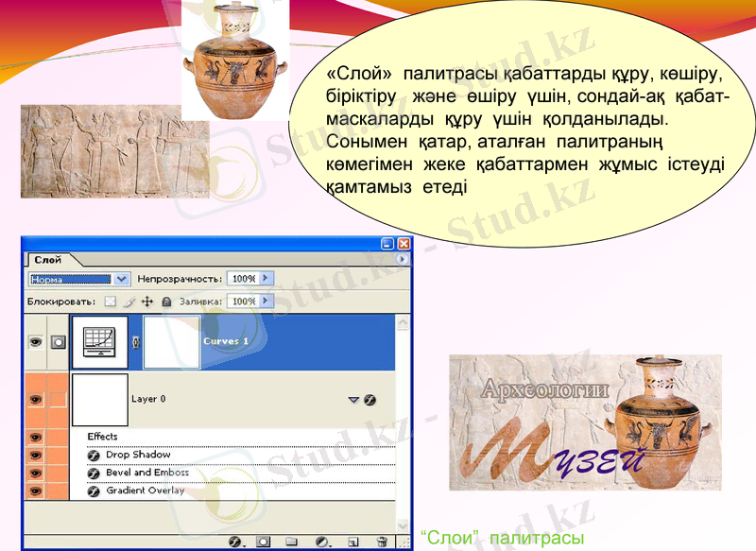This screenshot has height=551, width=756.
Task: Open the palette menu arrow
Action: (404, 259)
